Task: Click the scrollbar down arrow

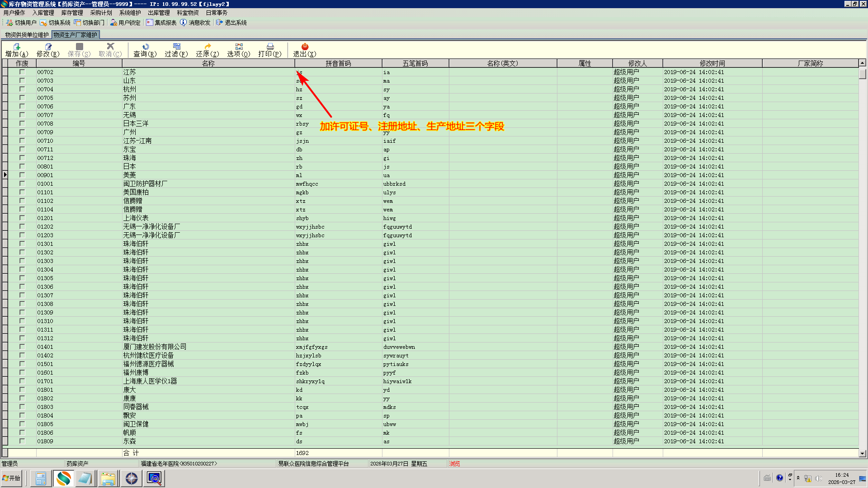Action: pos(862,453)
